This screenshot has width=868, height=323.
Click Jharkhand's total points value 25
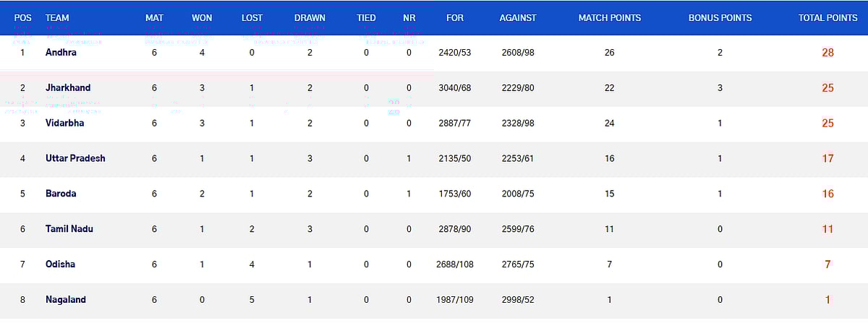828,88
